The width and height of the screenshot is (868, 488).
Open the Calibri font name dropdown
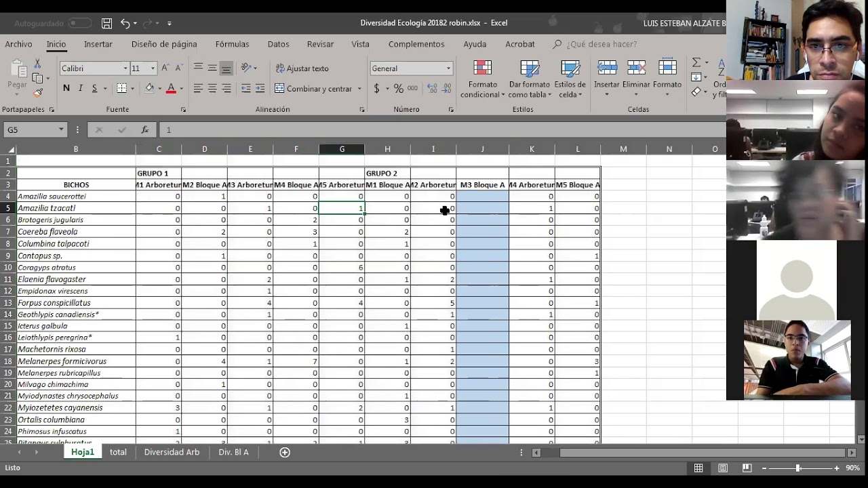[125, 68]
